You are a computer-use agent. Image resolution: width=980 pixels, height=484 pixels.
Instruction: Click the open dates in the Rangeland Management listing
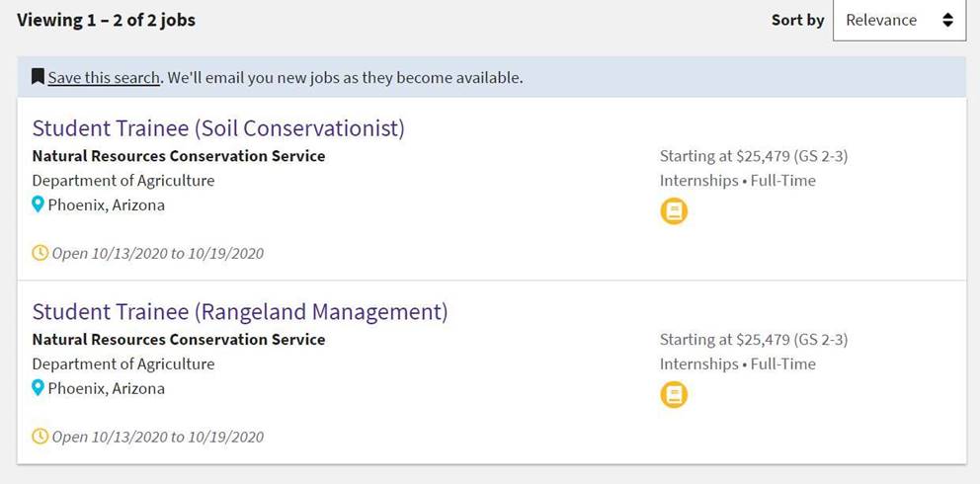[x=158, y=437]
